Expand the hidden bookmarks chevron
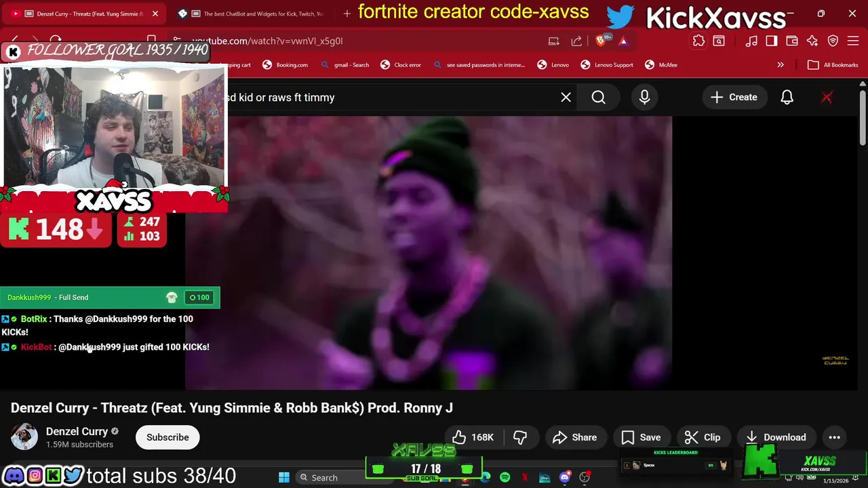The width and height of the screenshot is (868, 488). click(781, 65)
